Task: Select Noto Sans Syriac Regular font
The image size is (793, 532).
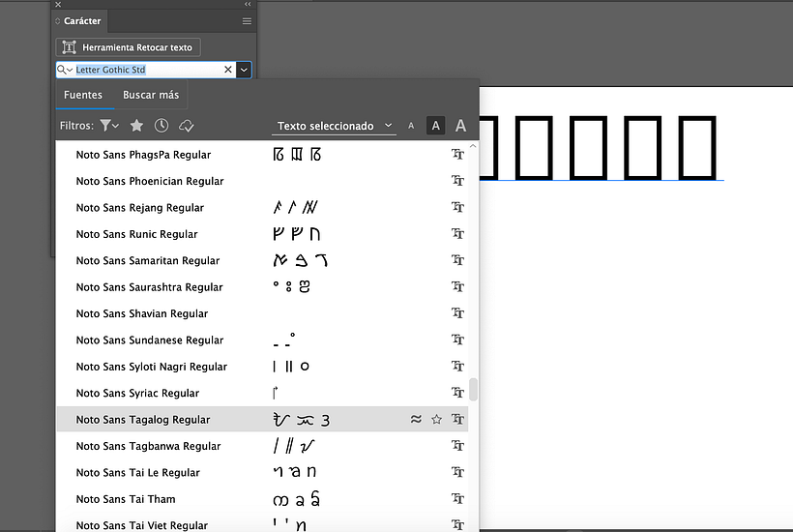Action: pos(262,393)
